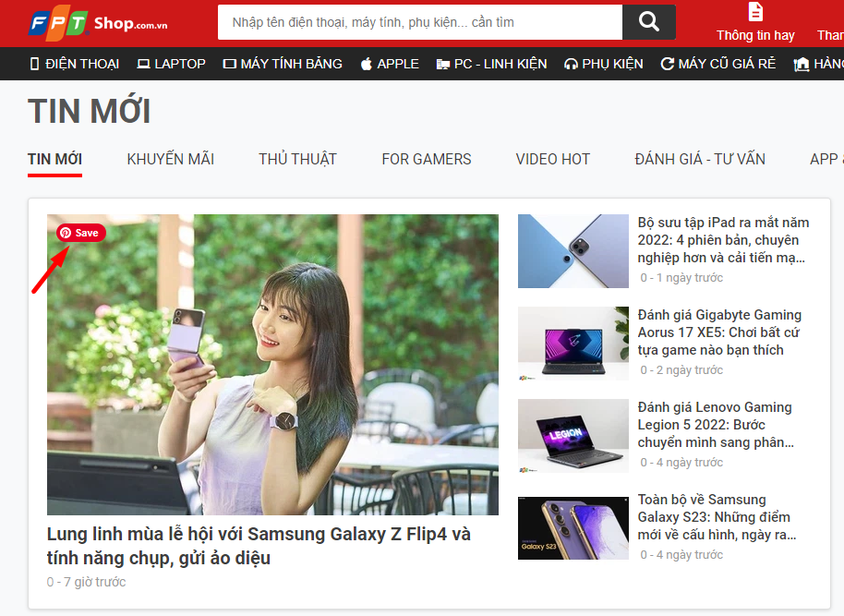The width and height of the screenshot is (844, 616).
Task: Open the iPad 2022 article thumbnail
Action: [x=573, y=251]
